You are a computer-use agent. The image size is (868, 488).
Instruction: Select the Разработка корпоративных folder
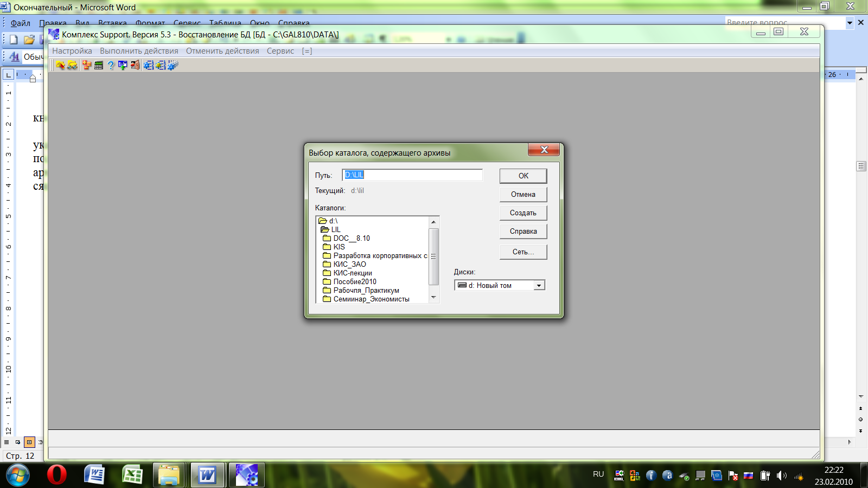click(x=375, y=255)
